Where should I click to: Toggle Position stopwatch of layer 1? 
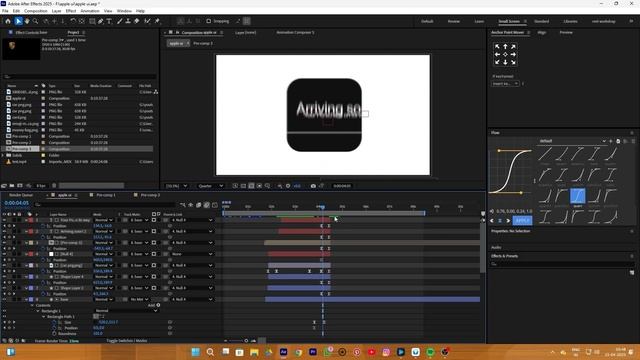coord(43,226)
